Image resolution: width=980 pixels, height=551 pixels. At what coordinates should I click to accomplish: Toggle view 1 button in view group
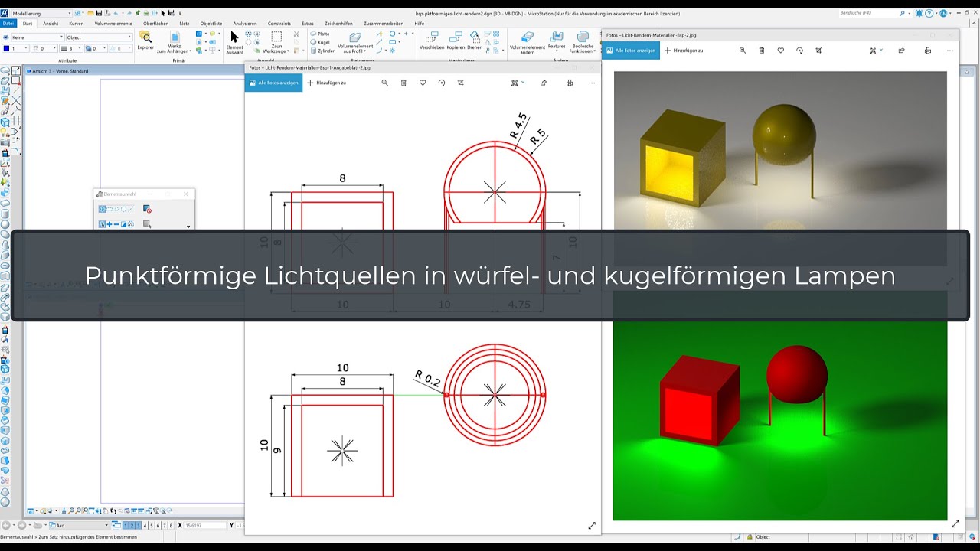point(126,526)
